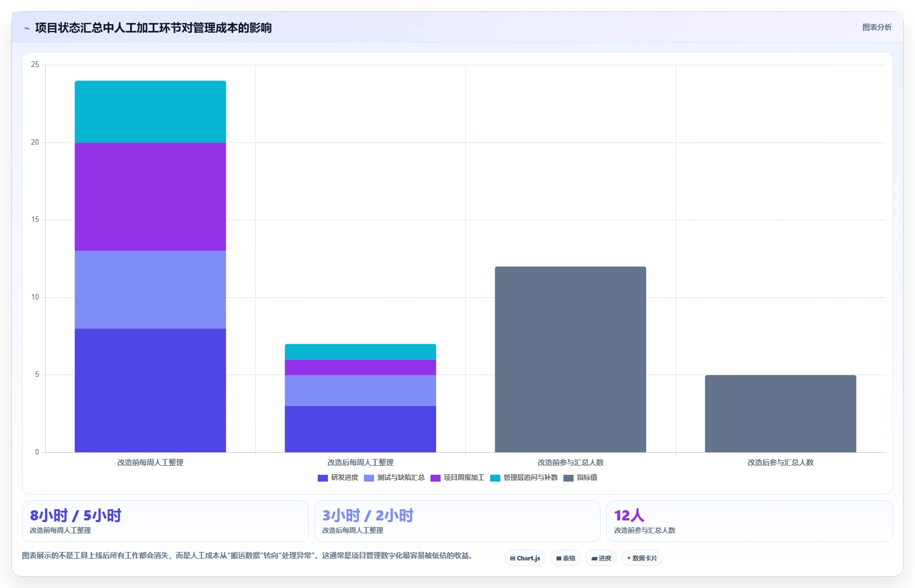Open the 12人 stat card
The image size is (915, 588).
[x=749, y=521]
